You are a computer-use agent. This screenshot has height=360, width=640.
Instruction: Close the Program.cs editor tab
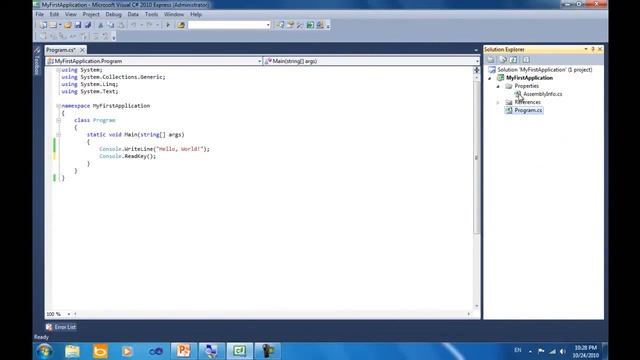(x=82, y=50)
